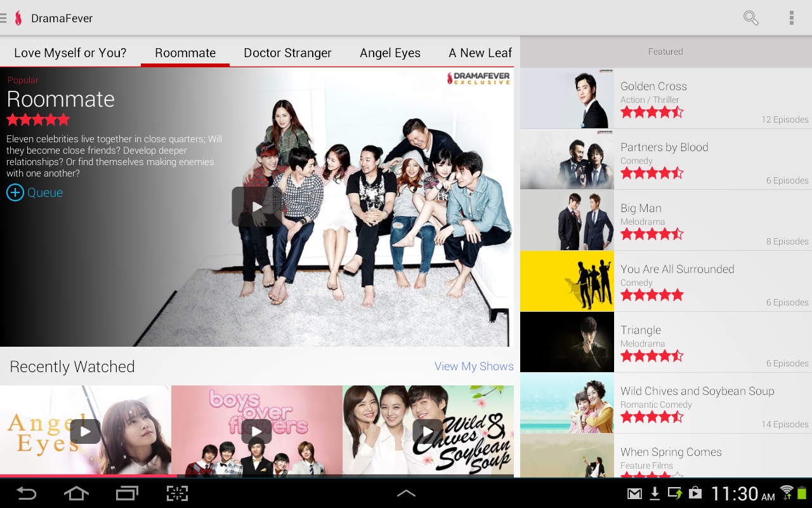
Task: Click the Big Man star rating
Action: click(652, 234)
